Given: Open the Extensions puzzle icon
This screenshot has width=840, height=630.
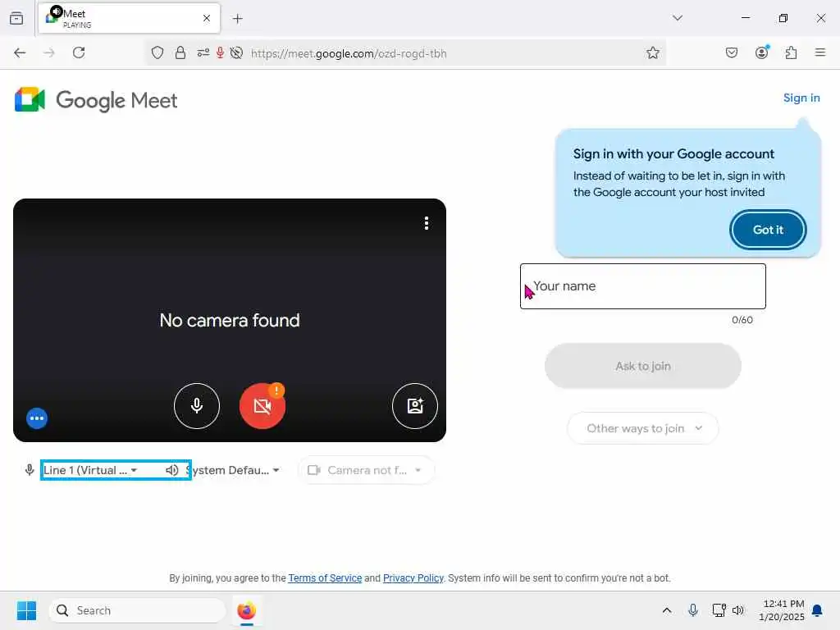Looking at the screenshot, I should (x=791, y=52).
